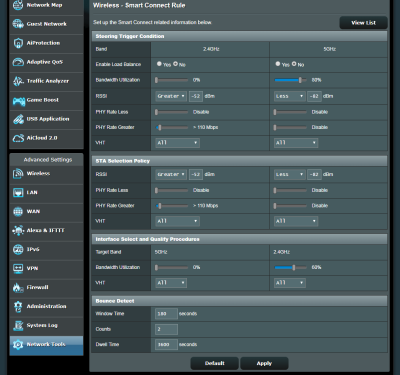Open the AiCloud 2.0 cloud icon

tap(18, 138)
